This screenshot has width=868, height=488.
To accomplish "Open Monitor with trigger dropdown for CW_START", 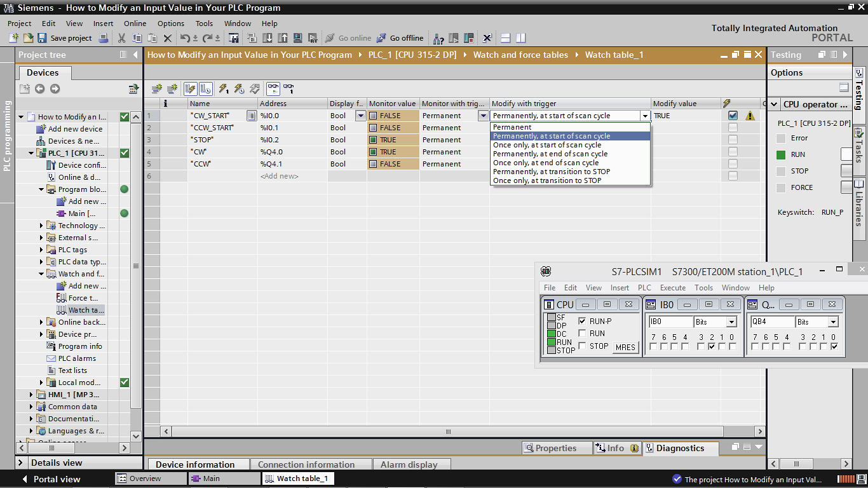I will point(483,116).
